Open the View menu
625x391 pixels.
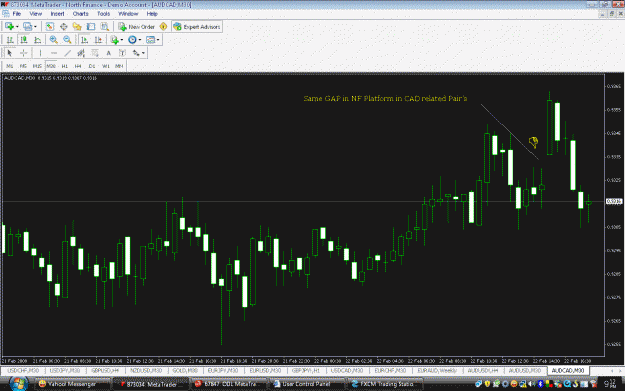35,14
